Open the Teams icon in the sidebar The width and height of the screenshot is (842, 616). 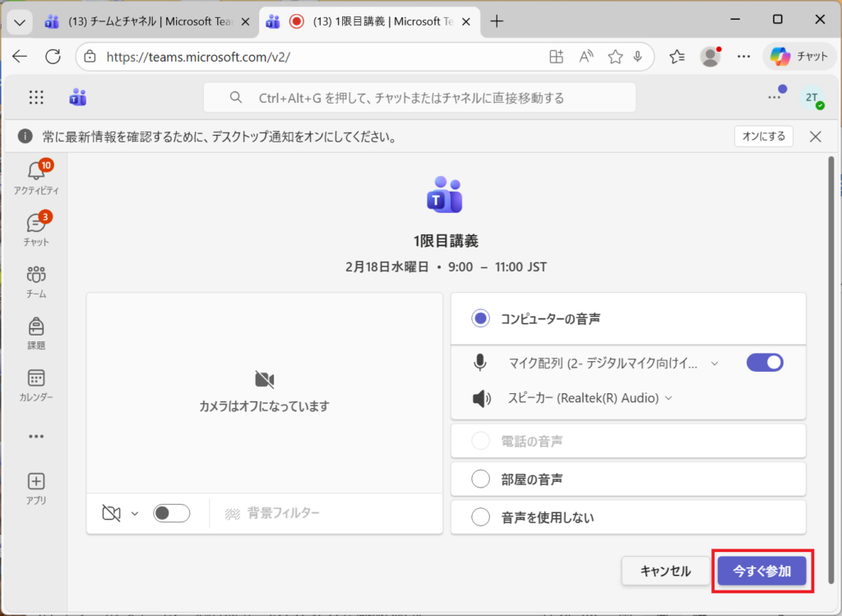(36, 275)
